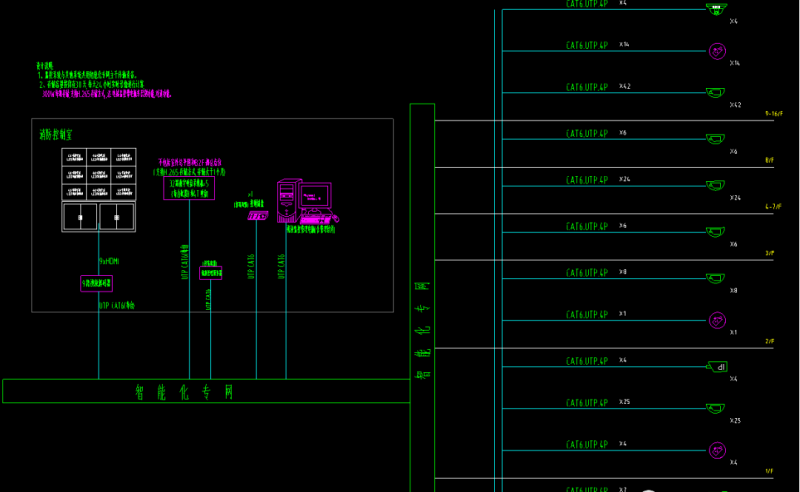Select the vertical 智能化专网 riser box
Screen dimensions: 800x492
[421, 300]
